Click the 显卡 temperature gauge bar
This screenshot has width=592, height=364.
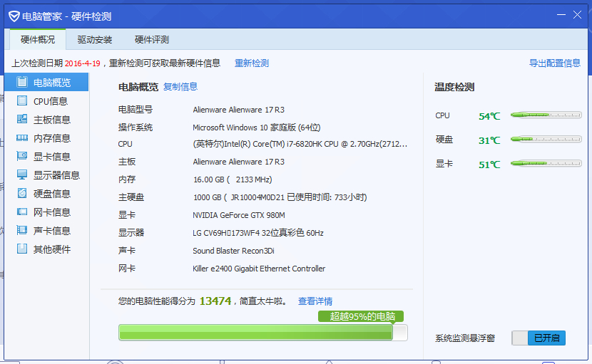point(546,163)
